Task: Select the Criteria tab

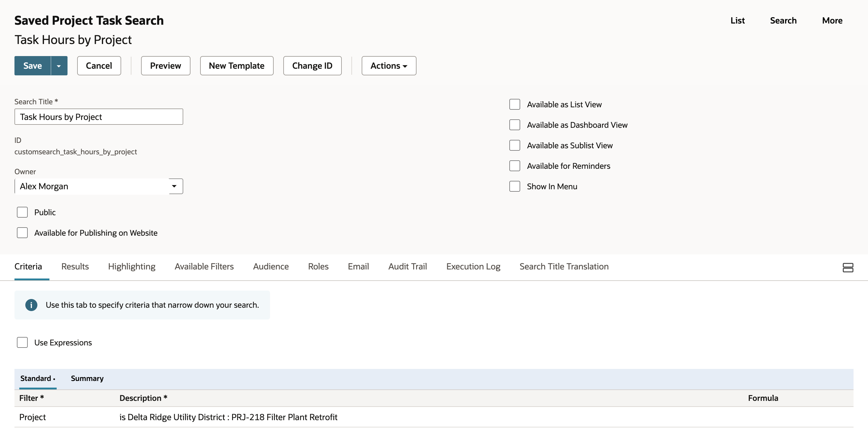Action: 28,266
